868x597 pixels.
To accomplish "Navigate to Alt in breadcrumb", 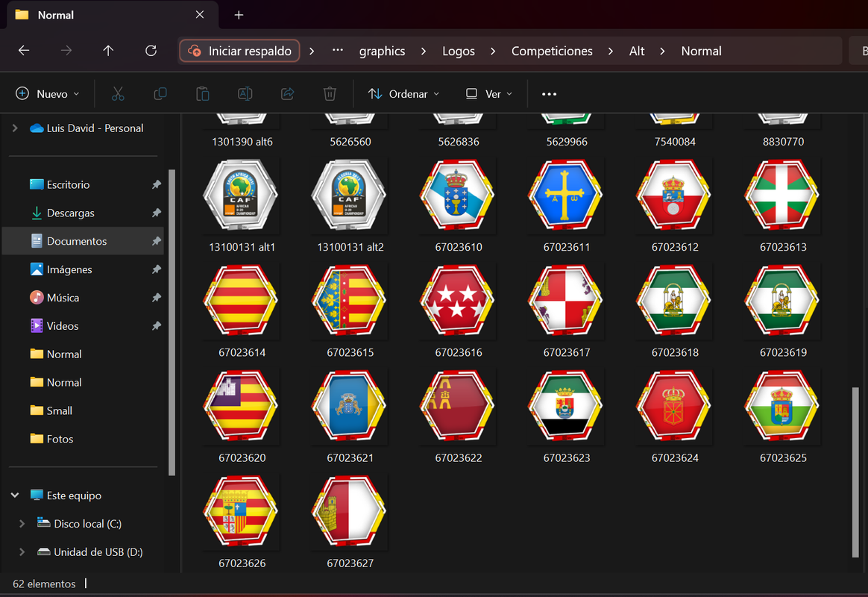I will tap(637, 51).
